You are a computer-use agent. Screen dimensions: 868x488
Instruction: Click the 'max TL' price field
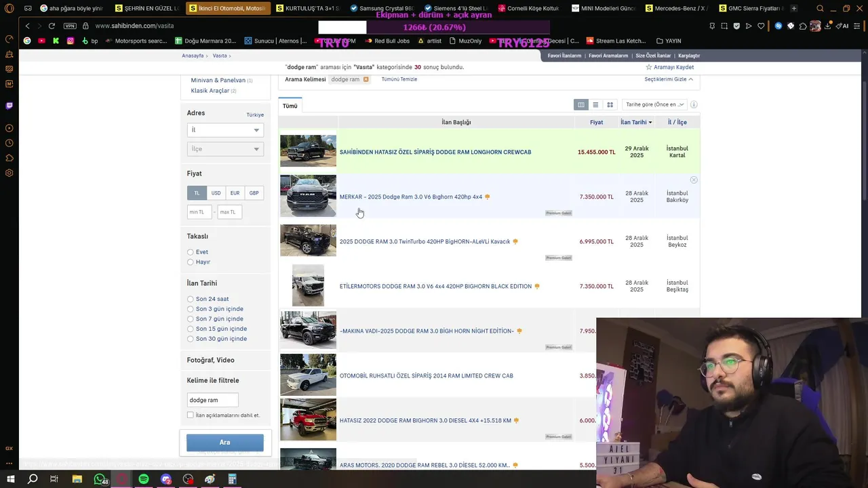click(229, 212)
